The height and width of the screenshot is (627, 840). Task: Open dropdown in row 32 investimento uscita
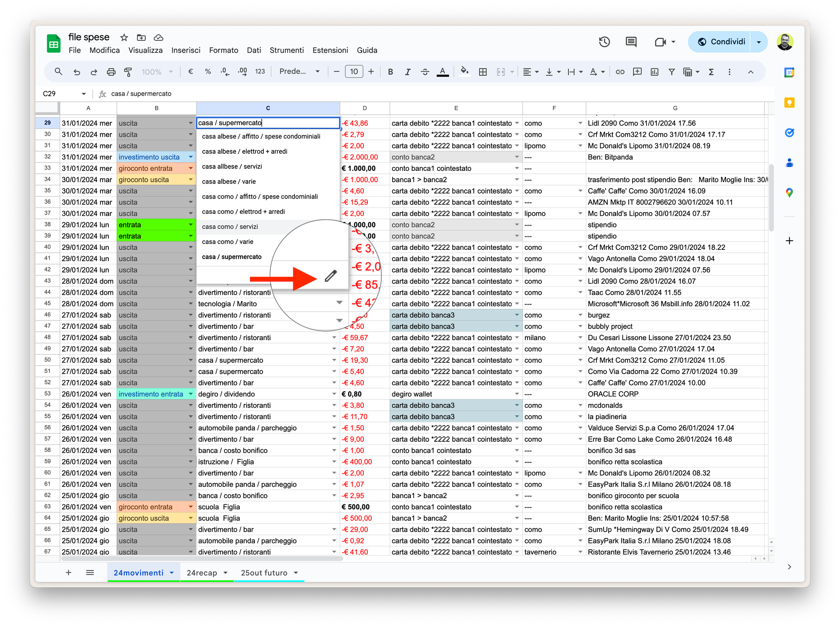pos(191,157)
